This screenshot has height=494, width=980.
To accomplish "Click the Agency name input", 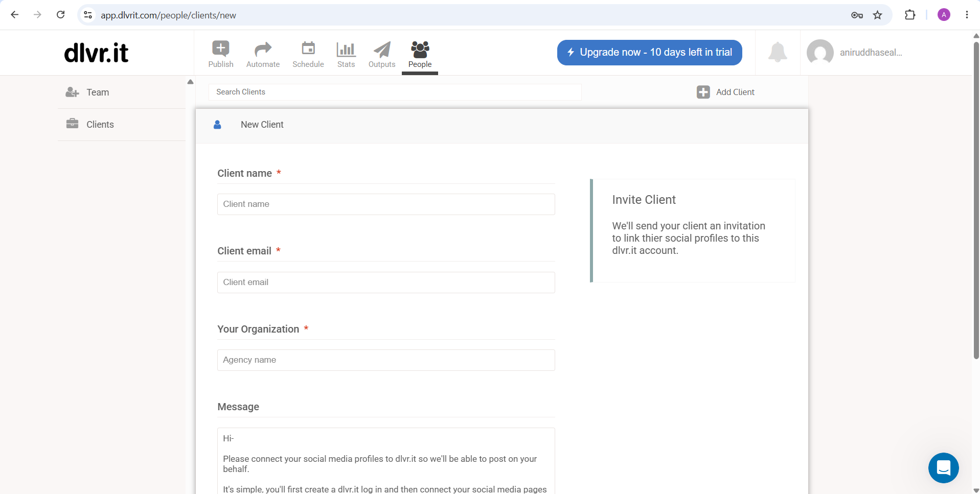I will click(x=386, y=360).
